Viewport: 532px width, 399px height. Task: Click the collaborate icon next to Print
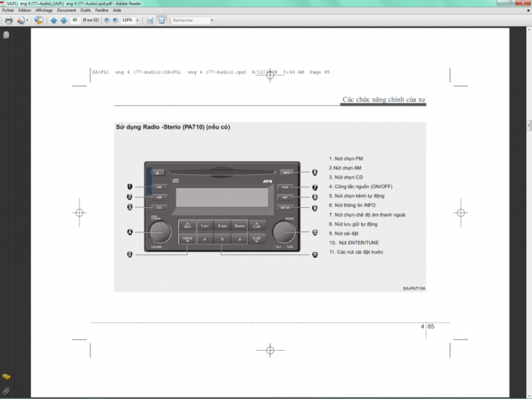(x=21, y=21)
